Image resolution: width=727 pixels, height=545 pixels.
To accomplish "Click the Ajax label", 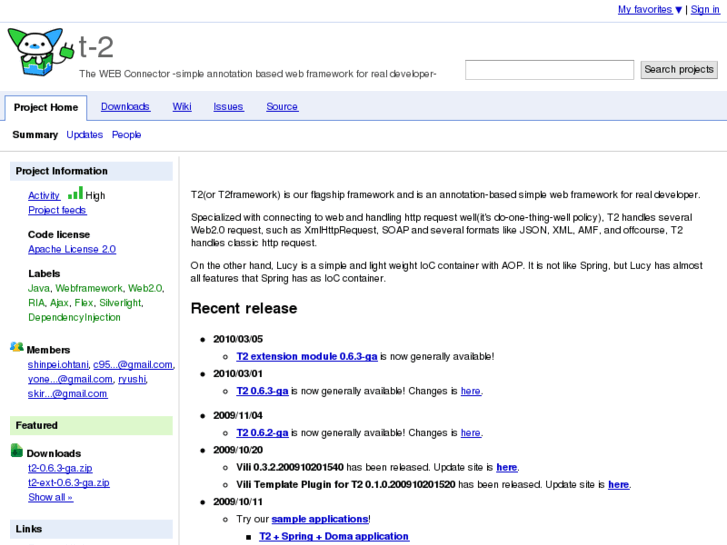I will tap(59, 303).
